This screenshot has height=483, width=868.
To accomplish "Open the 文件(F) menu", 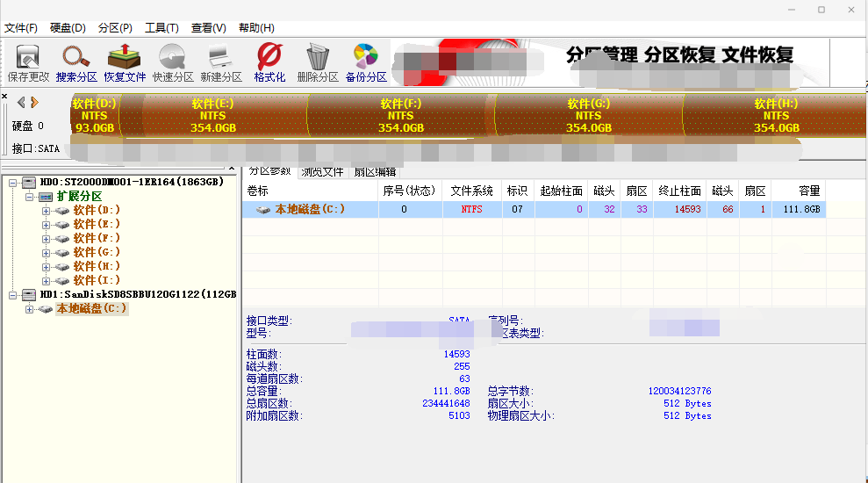I will [20, 28].
